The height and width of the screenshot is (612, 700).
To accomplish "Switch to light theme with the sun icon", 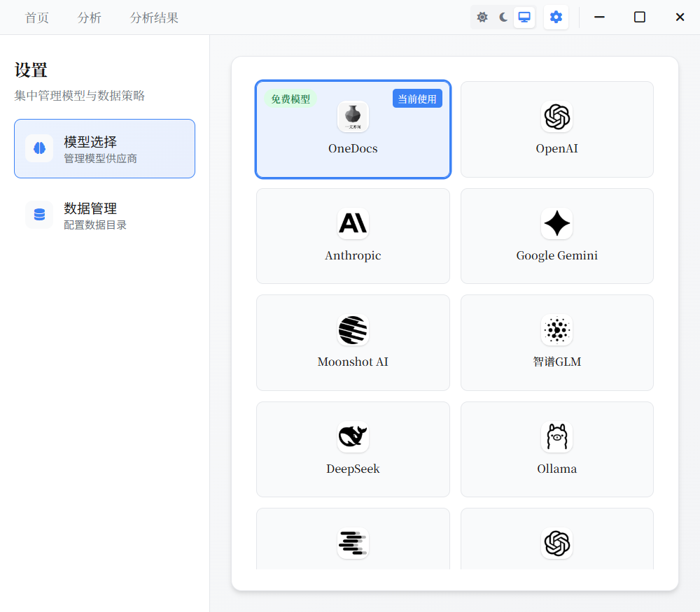I will coord(482,17).
